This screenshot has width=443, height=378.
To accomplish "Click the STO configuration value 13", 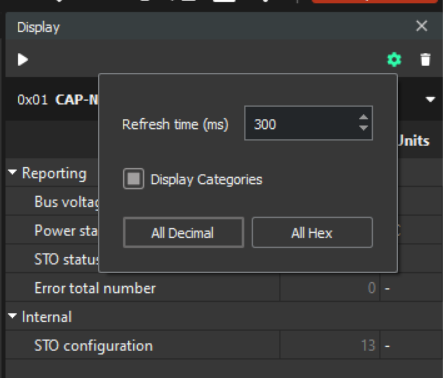I will coord(368,346).
